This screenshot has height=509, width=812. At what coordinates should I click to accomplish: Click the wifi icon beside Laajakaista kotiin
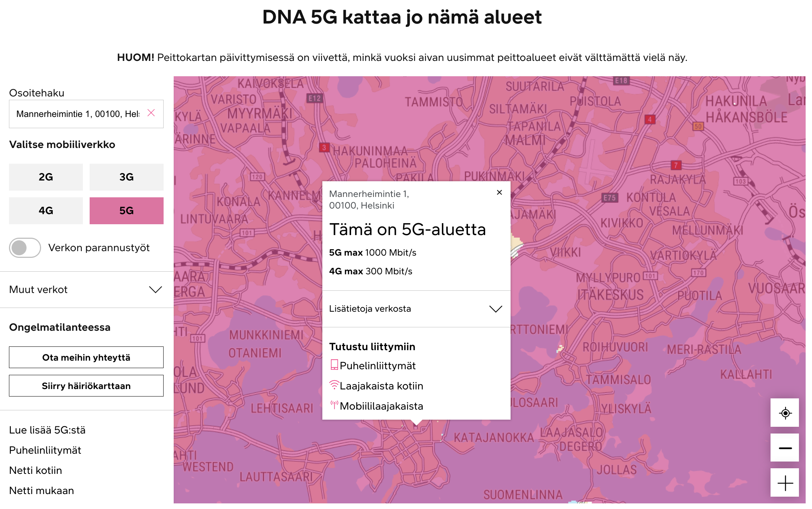(334, 385)
